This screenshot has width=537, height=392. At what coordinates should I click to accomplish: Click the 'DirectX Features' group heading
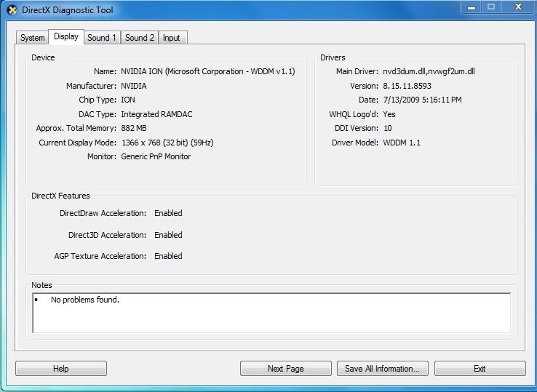pyautogui.click(x=60, y=196)
